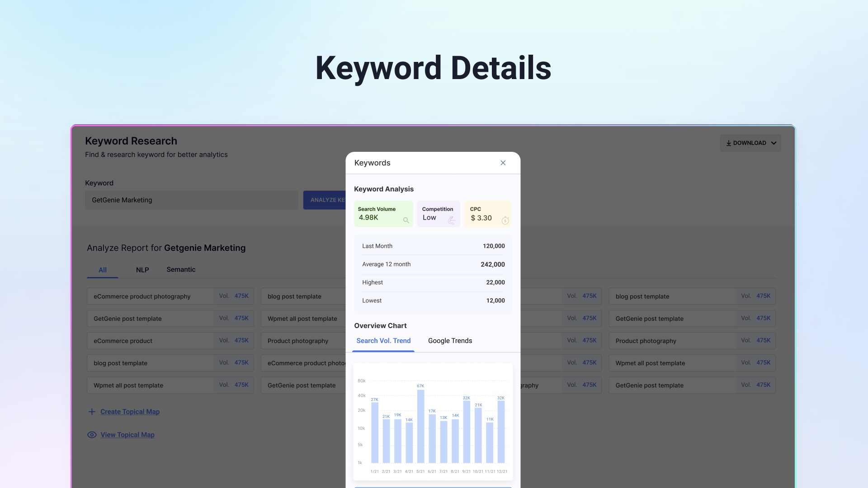Select Search Vol. Trend tab
The image size is (868, 488).
point(383,341)
